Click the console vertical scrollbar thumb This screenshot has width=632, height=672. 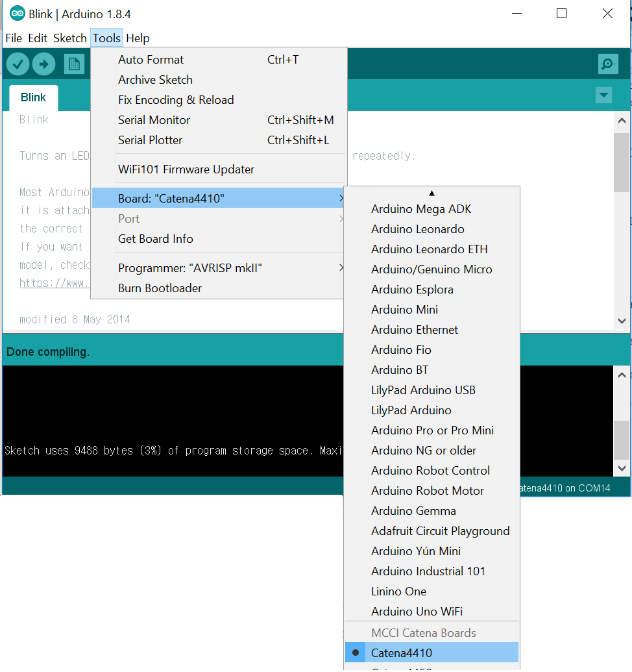click(622, 440)
